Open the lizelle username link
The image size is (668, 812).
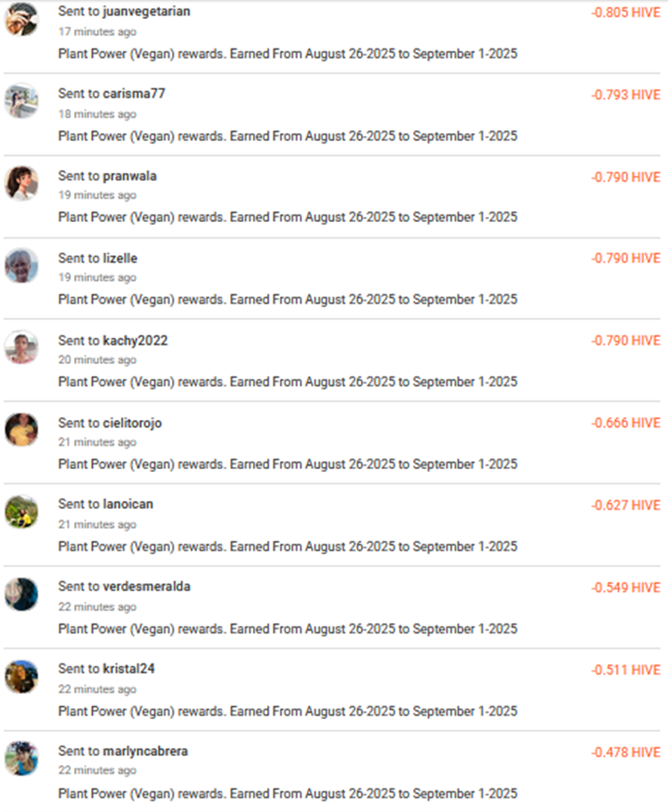pos(120,258)
